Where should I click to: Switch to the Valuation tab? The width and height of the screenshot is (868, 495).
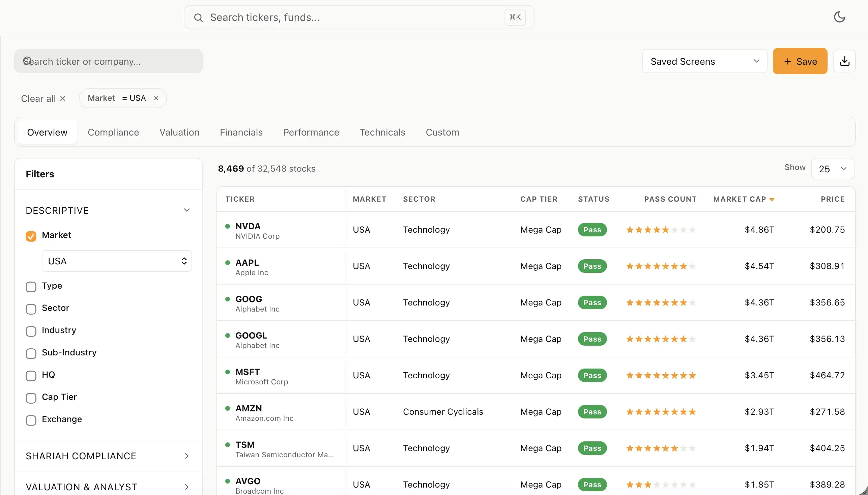coord(179,132)
